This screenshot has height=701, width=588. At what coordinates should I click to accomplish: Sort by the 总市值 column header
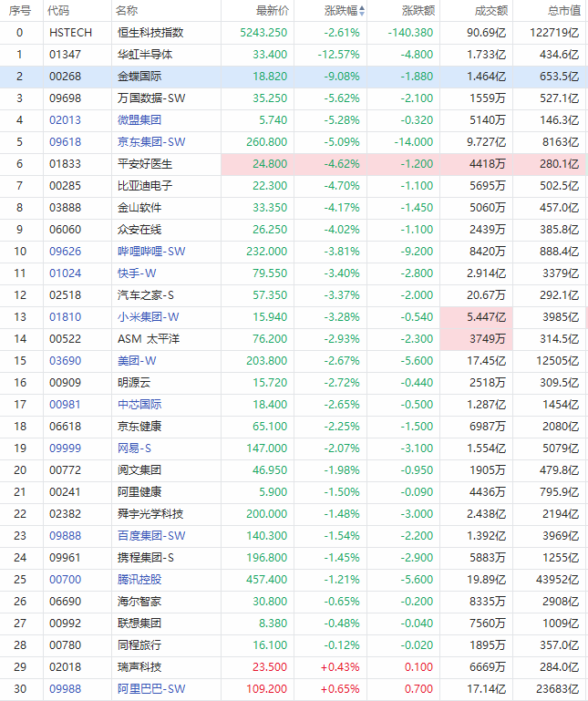[x=564, y=11]
